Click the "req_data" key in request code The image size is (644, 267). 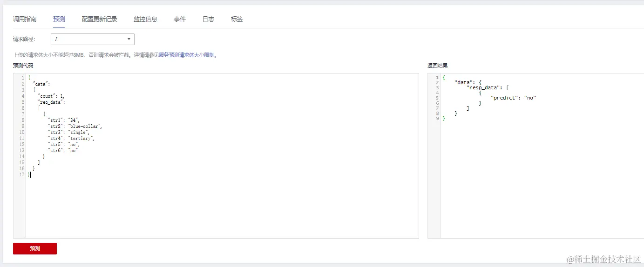click(51, 102)
